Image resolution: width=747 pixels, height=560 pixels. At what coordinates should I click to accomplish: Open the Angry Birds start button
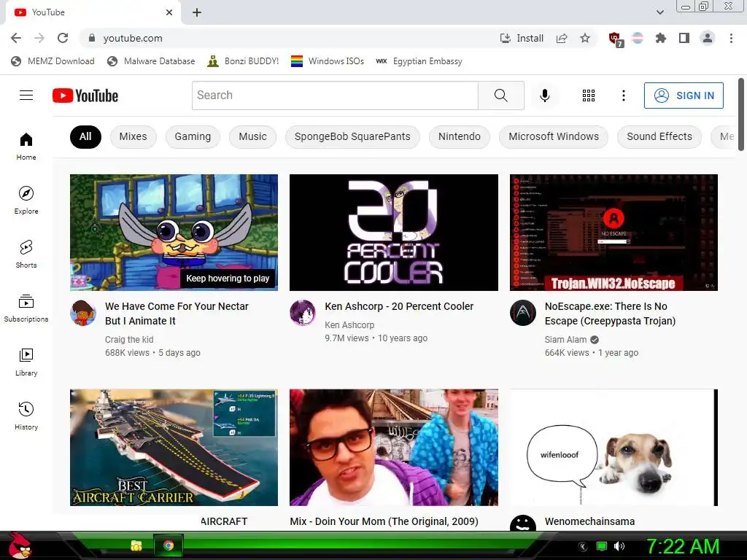point(20,545)
